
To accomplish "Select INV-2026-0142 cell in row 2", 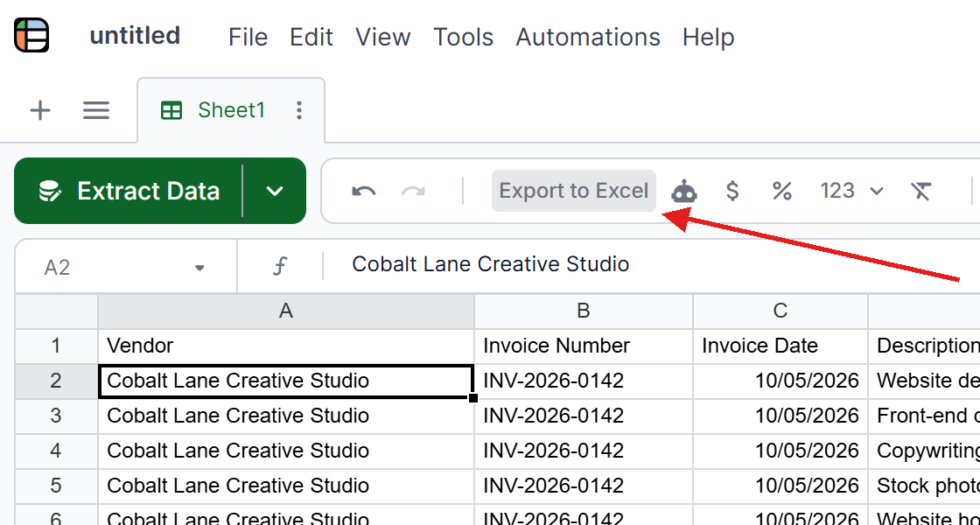I will click(x=584, y=381).
